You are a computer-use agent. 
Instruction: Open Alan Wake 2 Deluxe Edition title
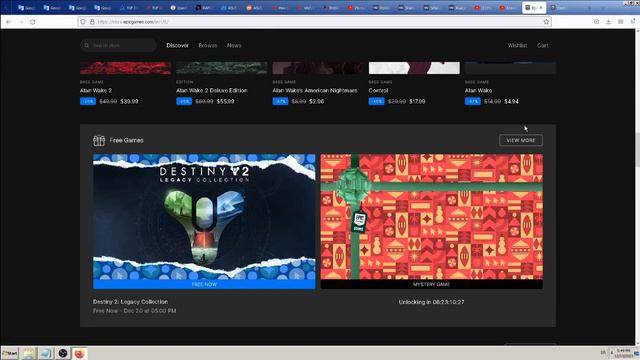click(212, 90)
